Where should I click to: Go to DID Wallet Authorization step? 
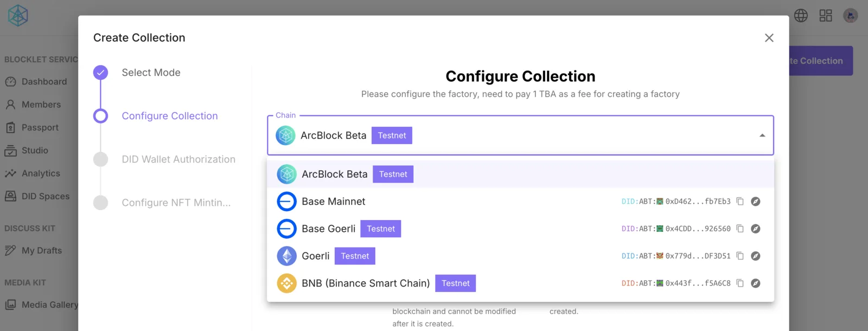(178, 159)
